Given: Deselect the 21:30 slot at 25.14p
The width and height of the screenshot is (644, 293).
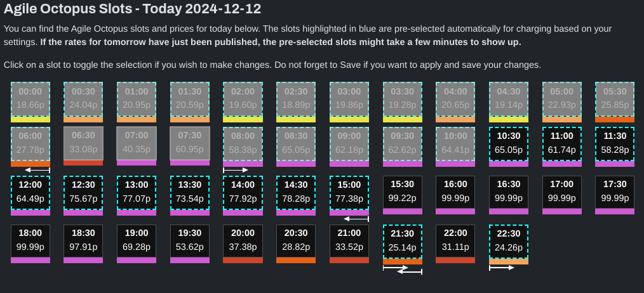Looking at the screenshot, I should pos(403,241).
